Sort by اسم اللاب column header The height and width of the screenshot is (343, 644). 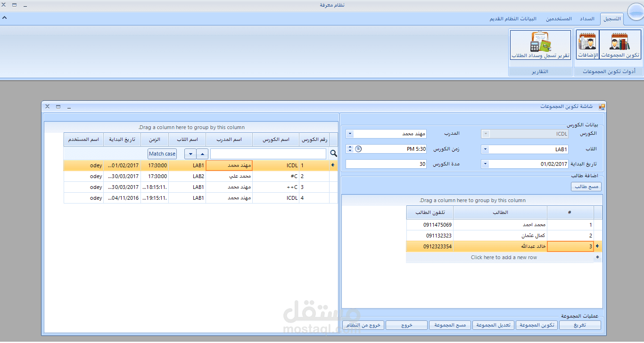(187, 139)
